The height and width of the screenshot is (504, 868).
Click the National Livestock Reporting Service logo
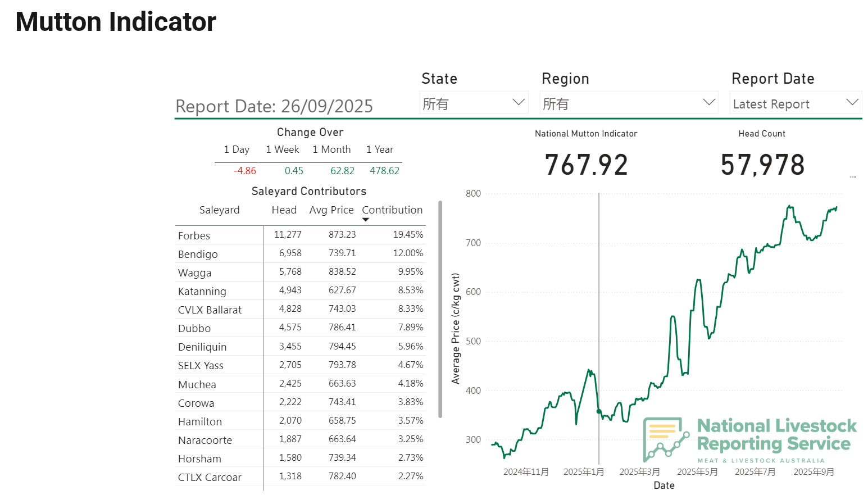pyautogui.click(x=750, y=439)
